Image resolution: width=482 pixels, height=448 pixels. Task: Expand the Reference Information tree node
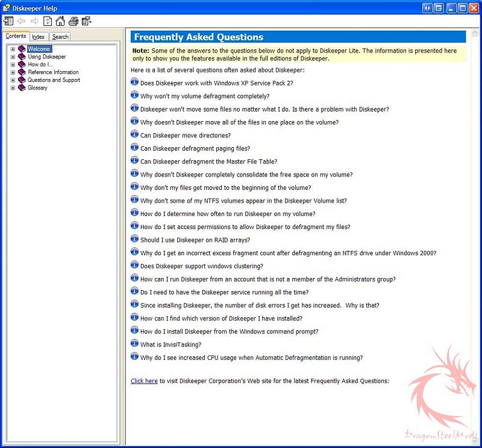click(13, 72)
